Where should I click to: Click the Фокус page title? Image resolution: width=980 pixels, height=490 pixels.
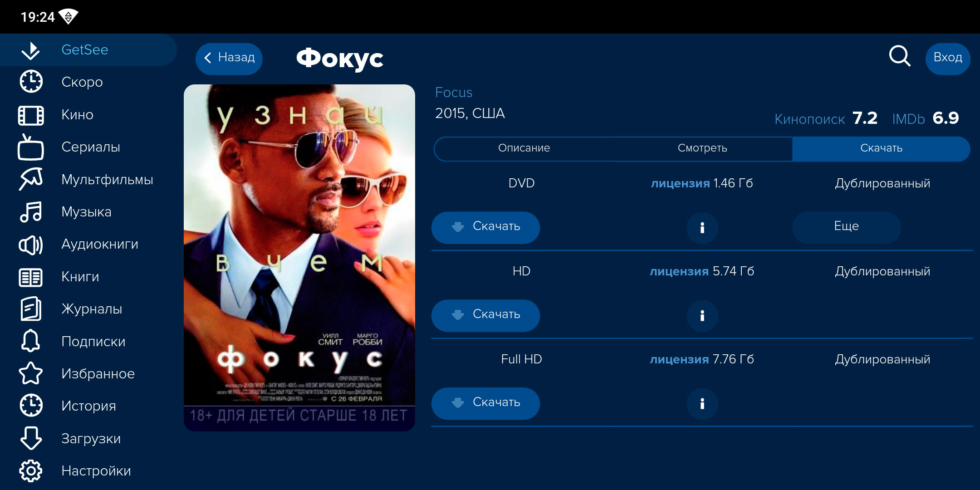coord(340,59)
